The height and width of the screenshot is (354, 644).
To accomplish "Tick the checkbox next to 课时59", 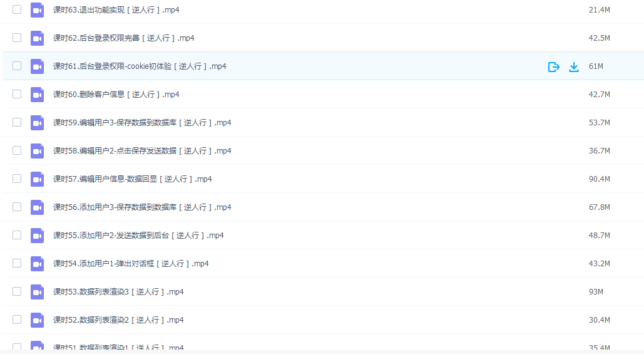I will click(17, 122).
